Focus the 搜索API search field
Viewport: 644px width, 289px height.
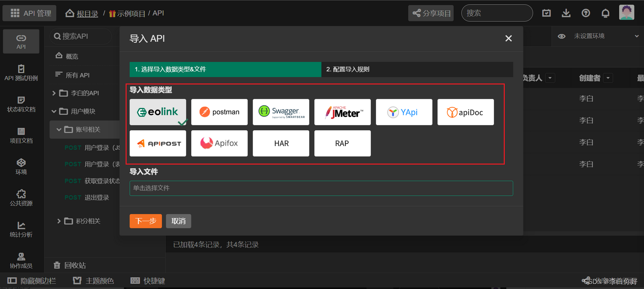point(81,36)
